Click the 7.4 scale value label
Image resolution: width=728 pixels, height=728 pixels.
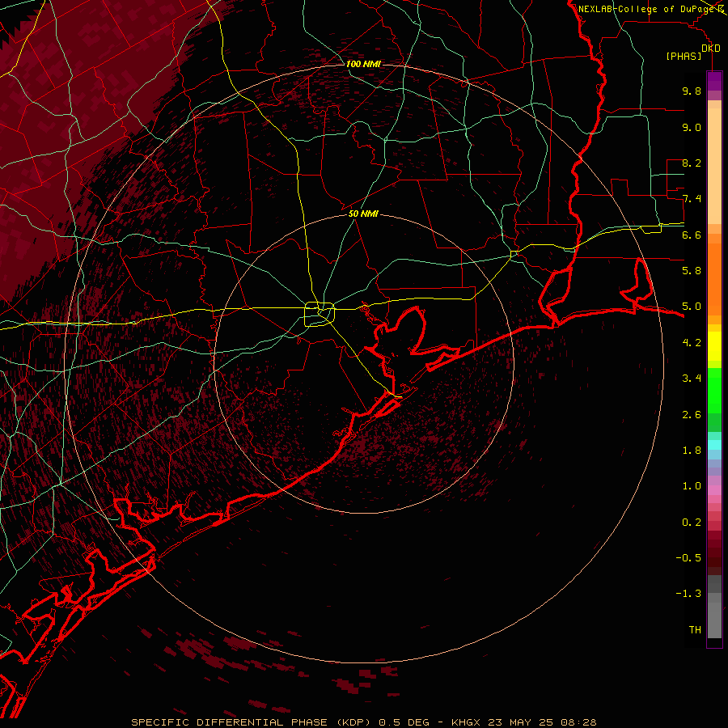[x=692, y=199]
